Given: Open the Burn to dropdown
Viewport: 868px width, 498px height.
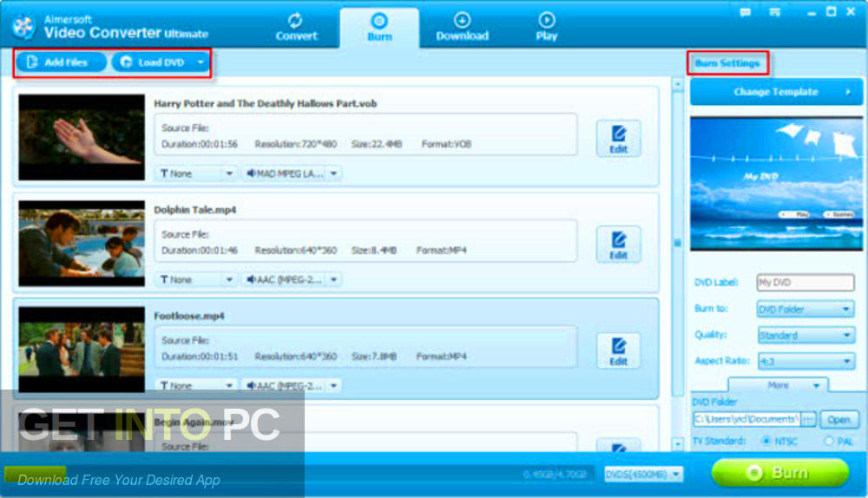Looking at the screenshot, I should coord(806,309).
